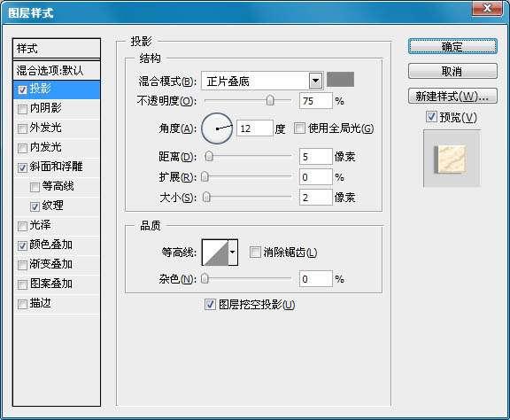
Task: Uncheck the 颜色叠加 checkbox
Action: tap(22, 245)
